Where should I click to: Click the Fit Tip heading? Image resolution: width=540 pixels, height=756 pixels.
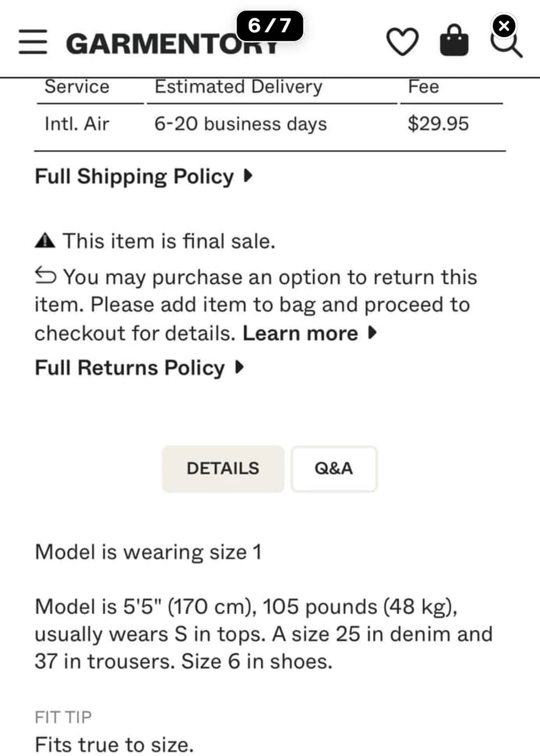[x=63, y=717]
